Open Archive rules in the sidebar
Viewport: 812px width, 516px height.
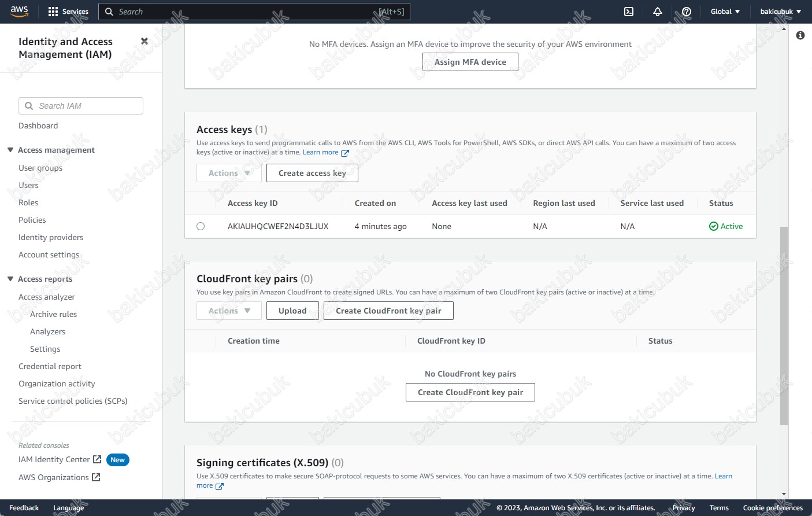point(53,314)
